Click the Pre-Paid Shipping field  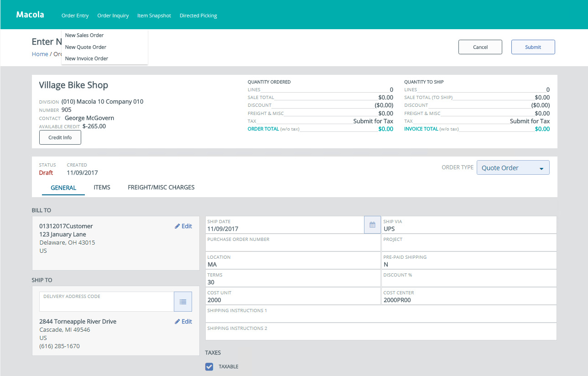[469, 261]
